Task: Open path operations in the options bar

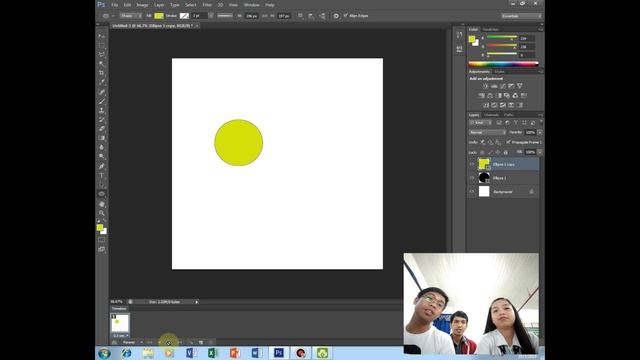Action: pyautogui.click(x=300, y=16)
